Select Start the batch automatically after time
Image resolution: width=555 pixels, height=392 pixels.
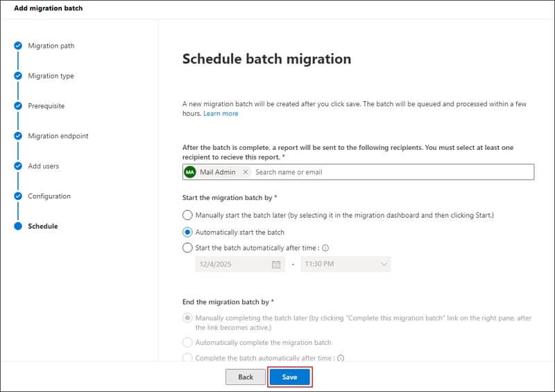tap(187, 248)
